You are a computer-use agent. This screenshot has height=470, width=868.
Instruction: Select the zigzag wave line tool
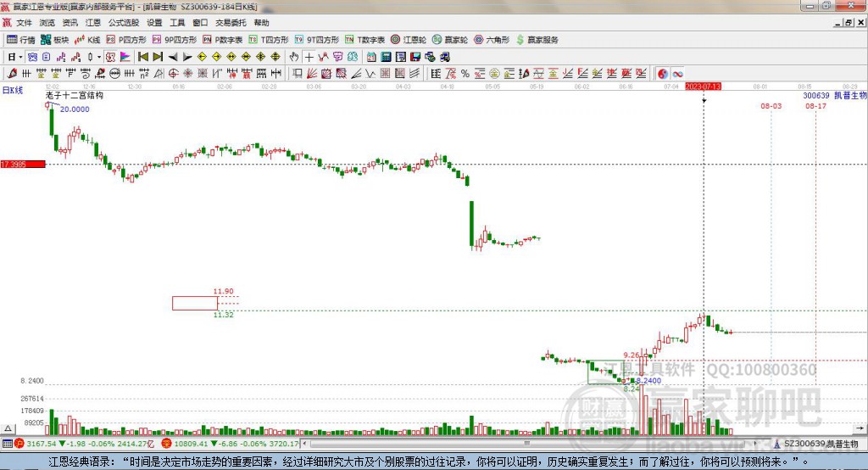[x=370, y=74]
